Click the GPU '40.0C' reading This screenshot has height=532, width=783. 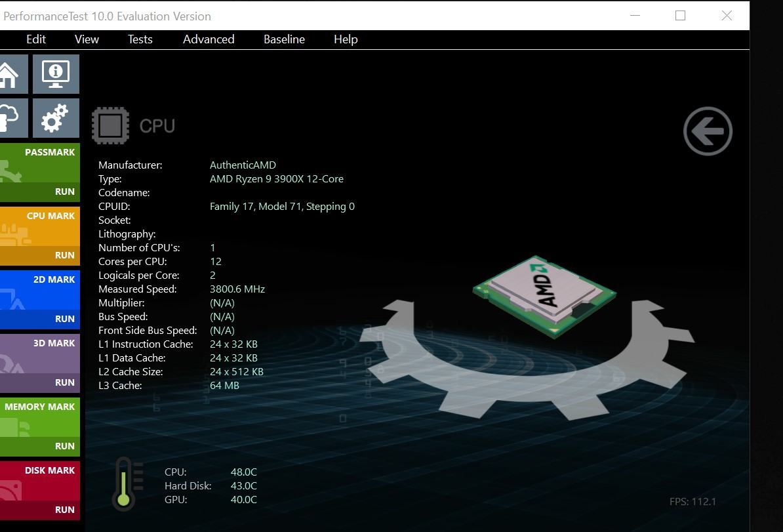pos(244,500)
